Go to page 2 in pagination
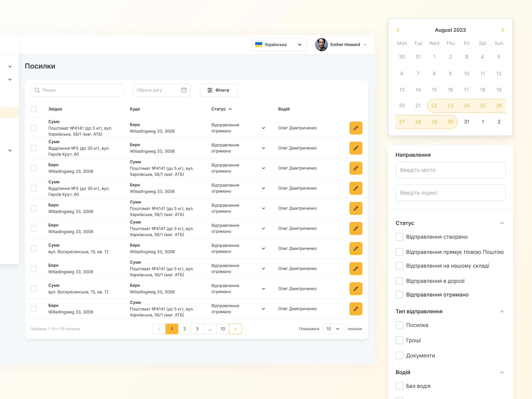Viewport: 532px width, 399px height. [x=185, y=329]
